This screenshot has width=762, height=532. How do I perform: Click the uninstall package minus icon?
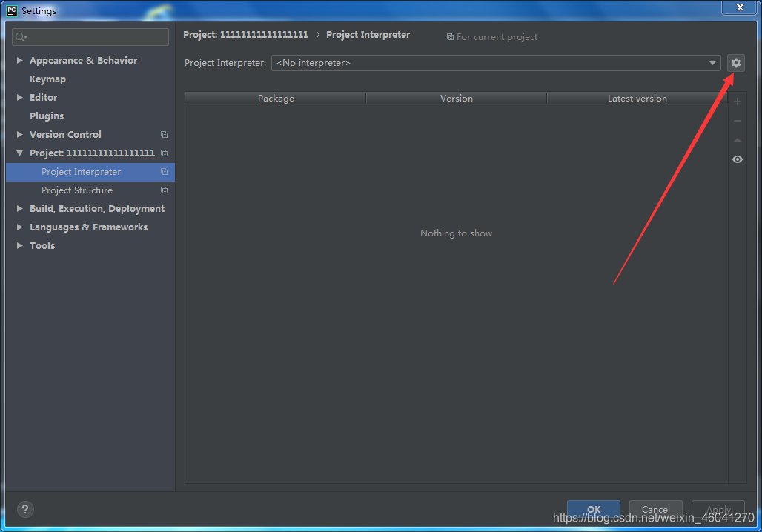point(738,121)
